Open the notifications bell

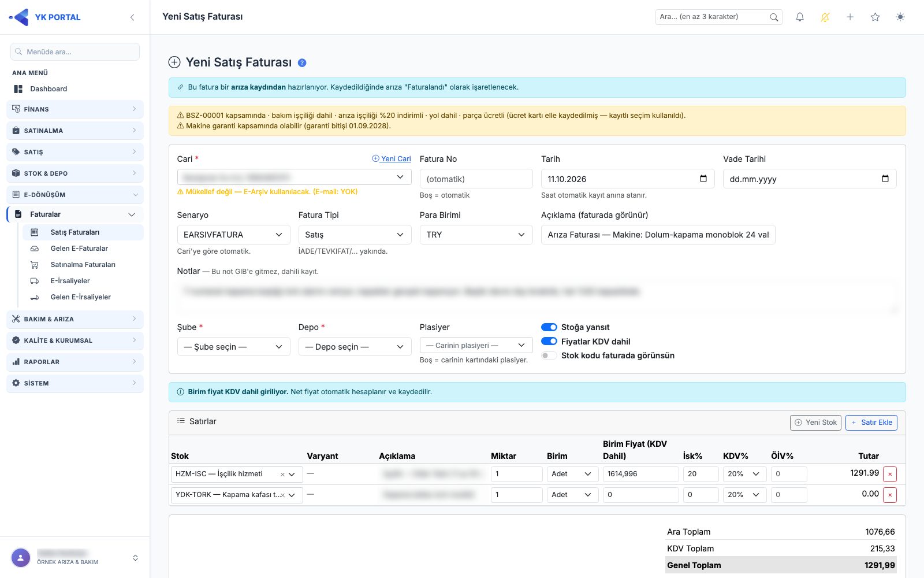pos(800,17)
